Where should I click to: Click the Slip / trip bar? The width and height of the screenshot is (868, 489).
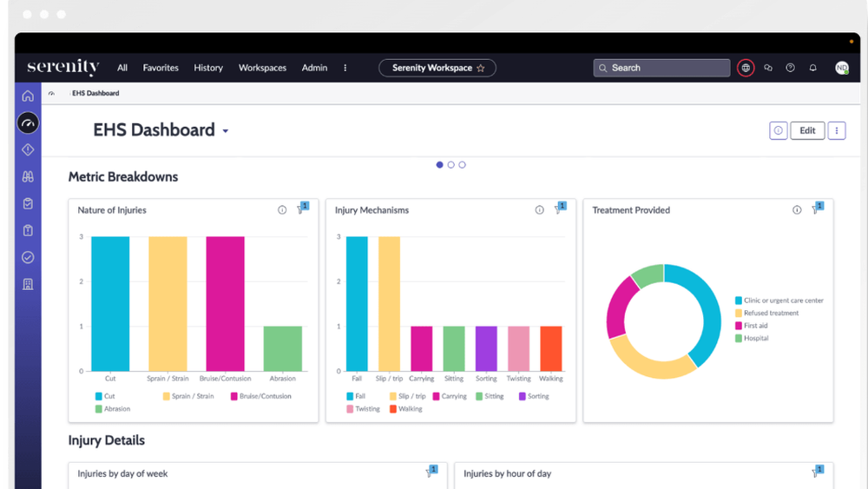tap(389, 304)
